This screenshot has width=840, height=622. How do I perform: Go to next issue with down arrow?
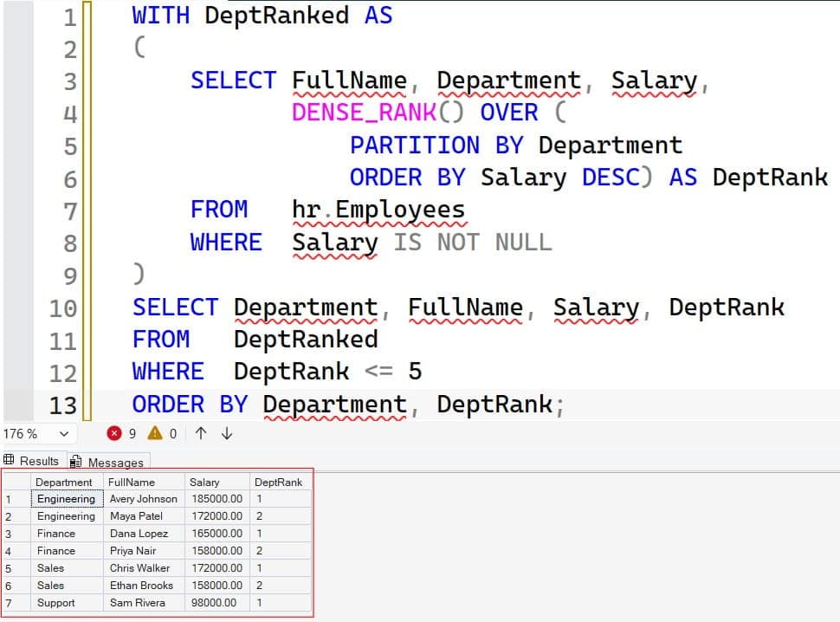click(x=227, y=433)
